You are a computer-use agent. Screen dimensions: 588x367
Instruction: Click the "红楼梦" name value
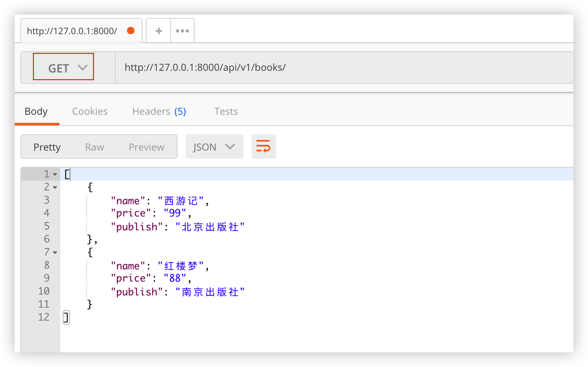(181, 266)
